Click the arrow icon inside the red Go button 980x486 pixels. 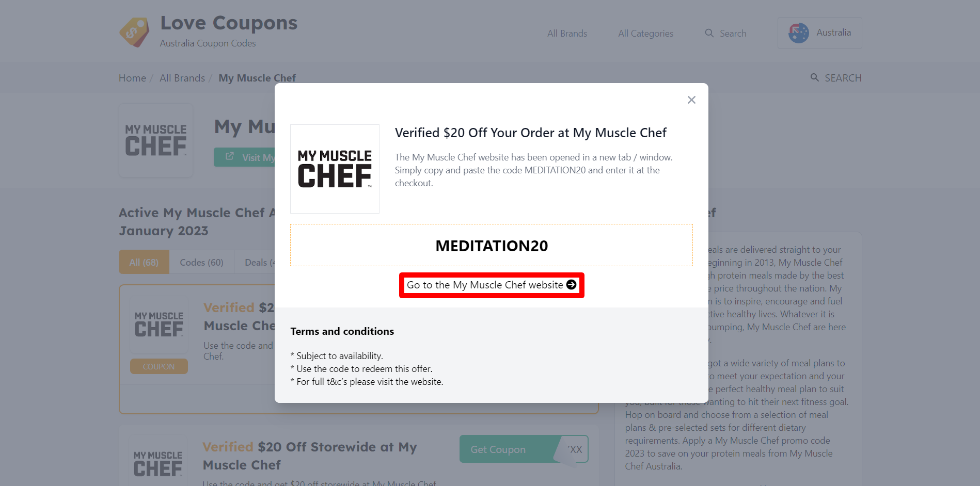571,284
